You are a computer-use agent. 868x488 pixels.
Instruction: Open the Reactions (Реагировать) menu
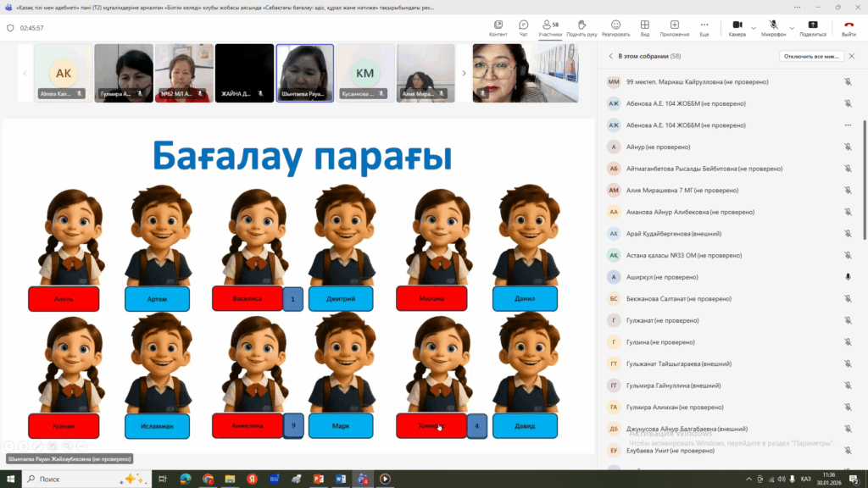615,27
